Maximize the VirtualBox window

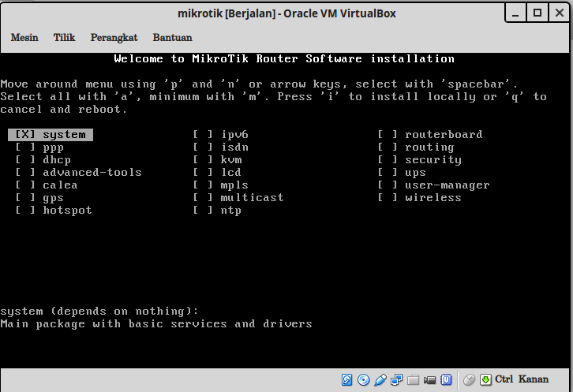(x=537, y=13)
